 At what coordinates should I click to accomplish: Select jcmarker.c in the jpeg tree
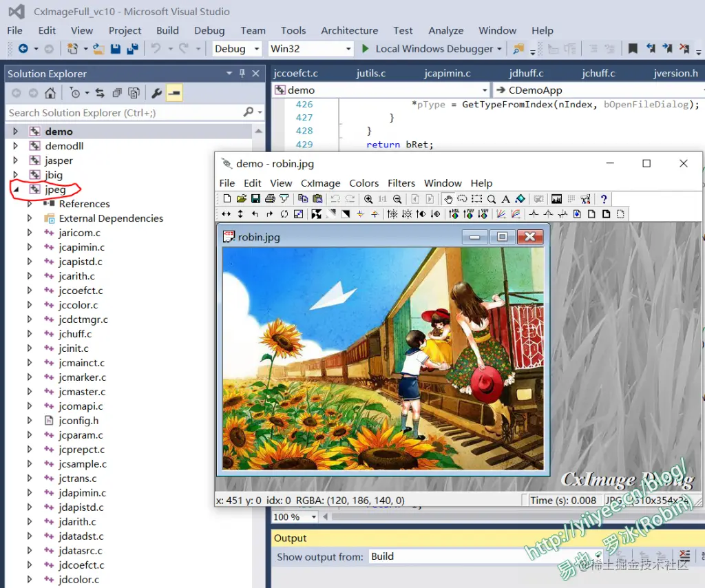(x=83, y=377)
